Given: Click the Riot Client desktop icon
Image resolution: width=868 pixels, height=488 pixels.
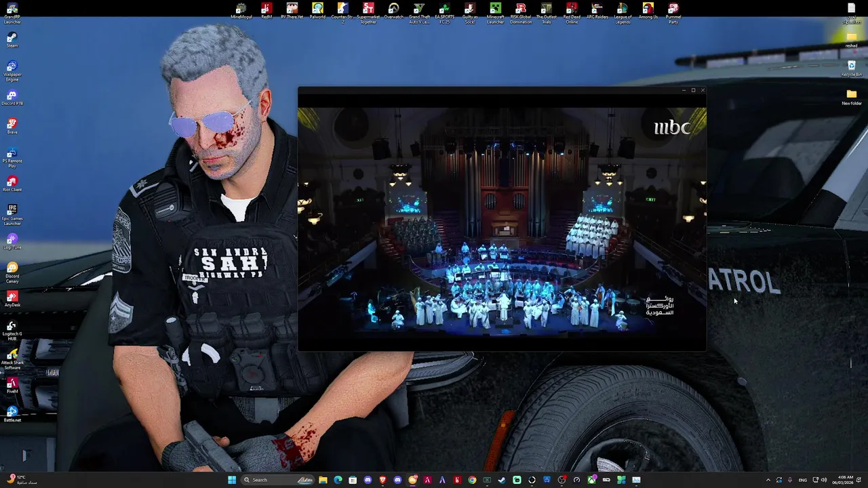Looking at the screenshot, I should (x=12, y=184).
